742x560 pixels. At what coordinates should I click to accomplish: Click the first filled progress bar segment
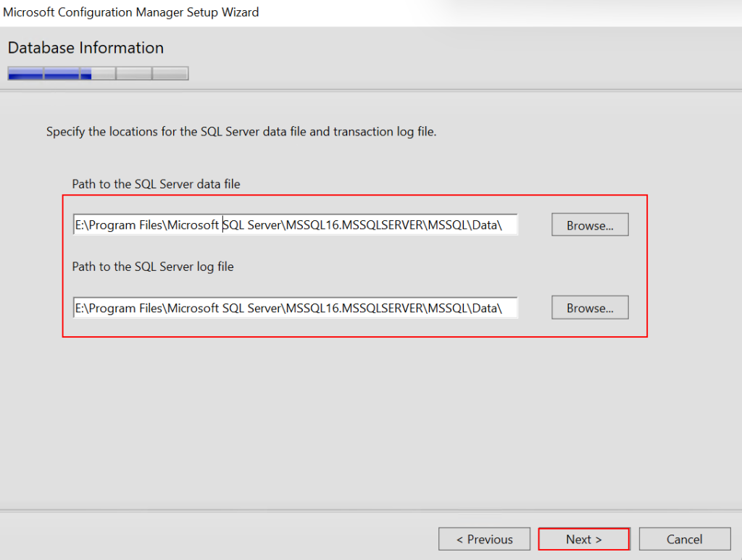25,73
